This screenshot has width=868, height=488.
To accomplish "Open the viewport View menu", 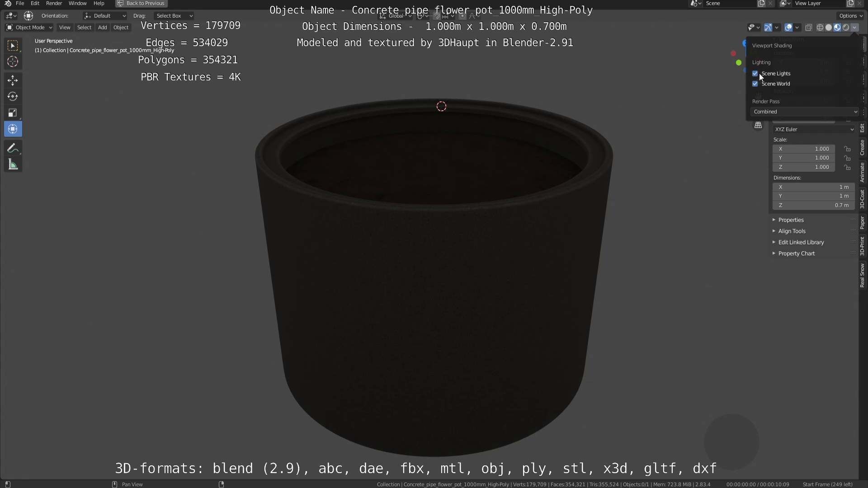I will point(65,28).
